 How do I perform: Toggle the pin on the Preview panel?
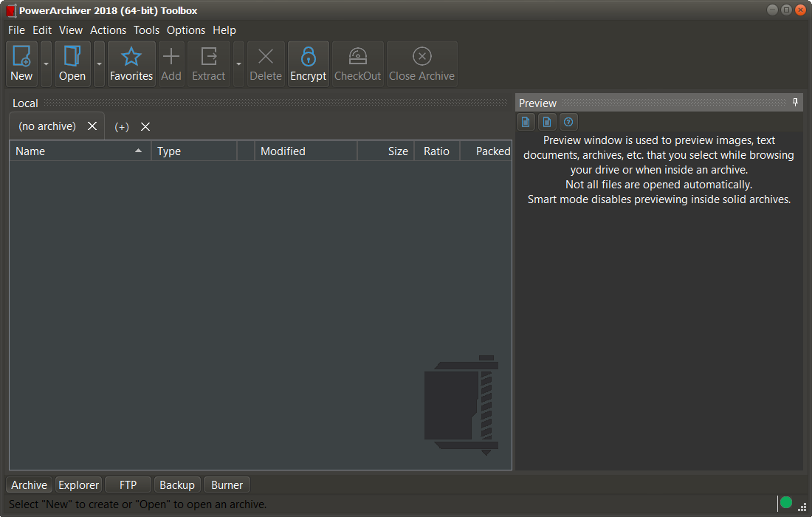coord(796,102)
